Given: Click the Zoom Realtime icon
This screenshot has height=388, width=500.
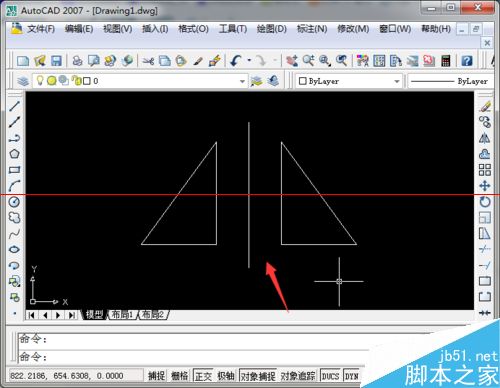Looking at the screenshot, I should (x=308, y=61).
